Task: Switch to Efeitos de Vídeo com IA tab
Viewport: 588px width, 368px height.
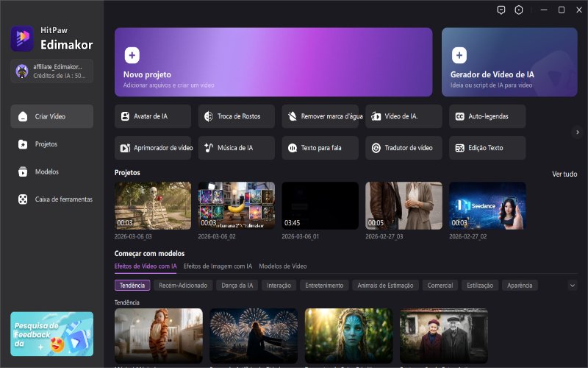Action: click(x=146, y=266)
